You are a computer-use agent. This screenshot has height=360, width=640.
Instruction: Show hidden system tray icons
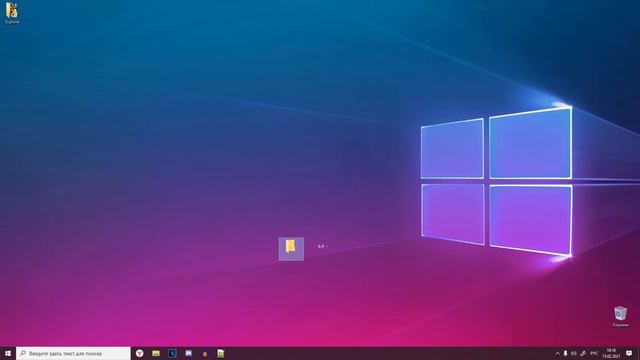tap(557, 353)
